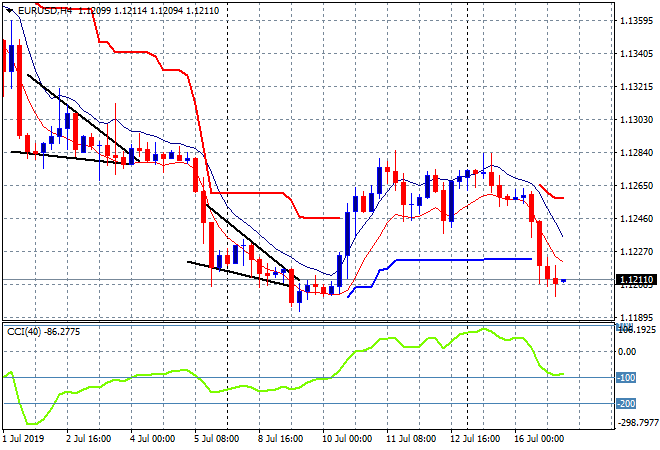Viewport: 660px width, 450px height.
Task: Click time axis label 11 Jul 08:00
Action: (411, 439)
